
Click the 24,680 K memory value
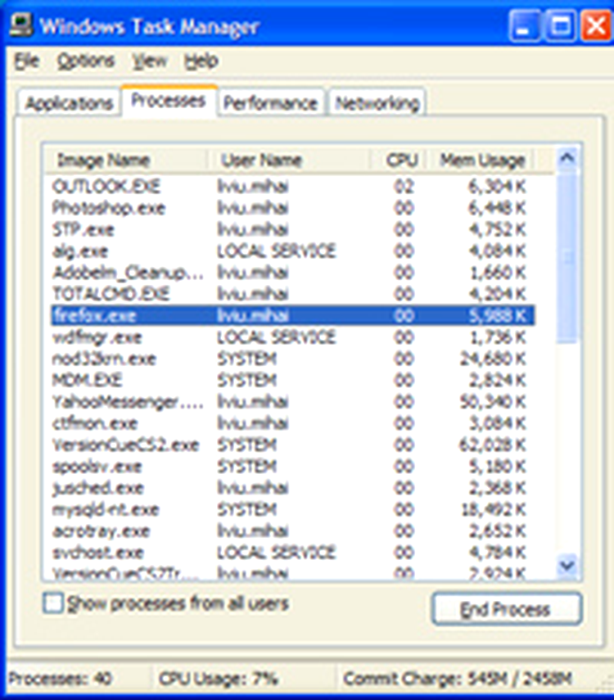coord(494,359)
